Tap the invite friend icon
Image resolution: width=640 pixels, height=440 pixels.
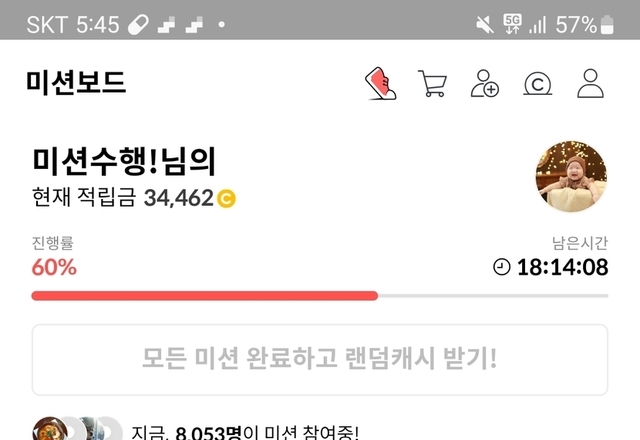pyautogui.click(x=484, y=83)
